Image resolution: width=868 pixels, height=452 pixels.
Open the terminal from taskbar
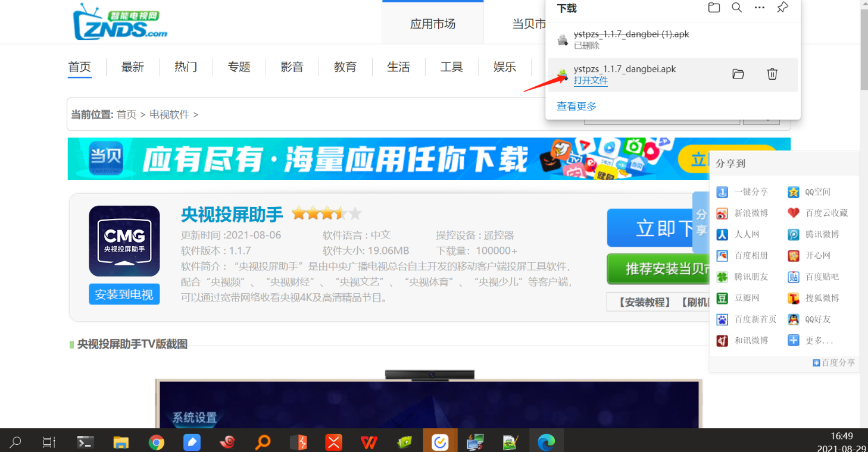pos(85,442)
